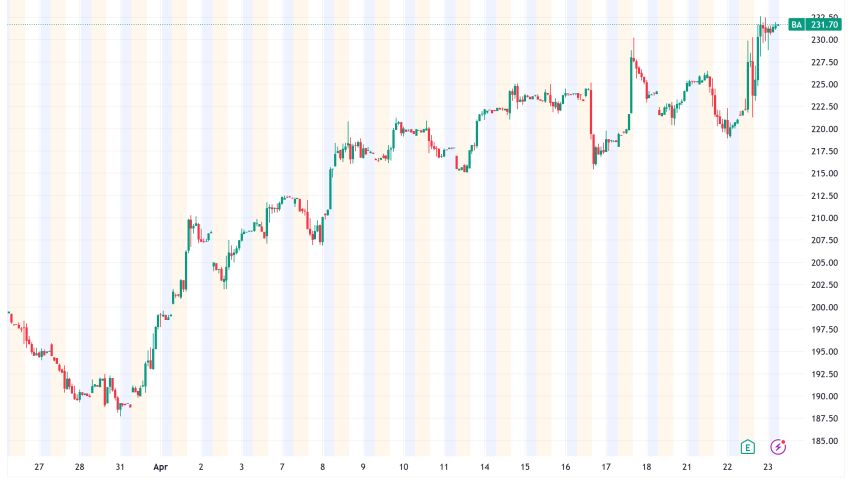Select the 192.50 price scale label

tap(825, 374)
